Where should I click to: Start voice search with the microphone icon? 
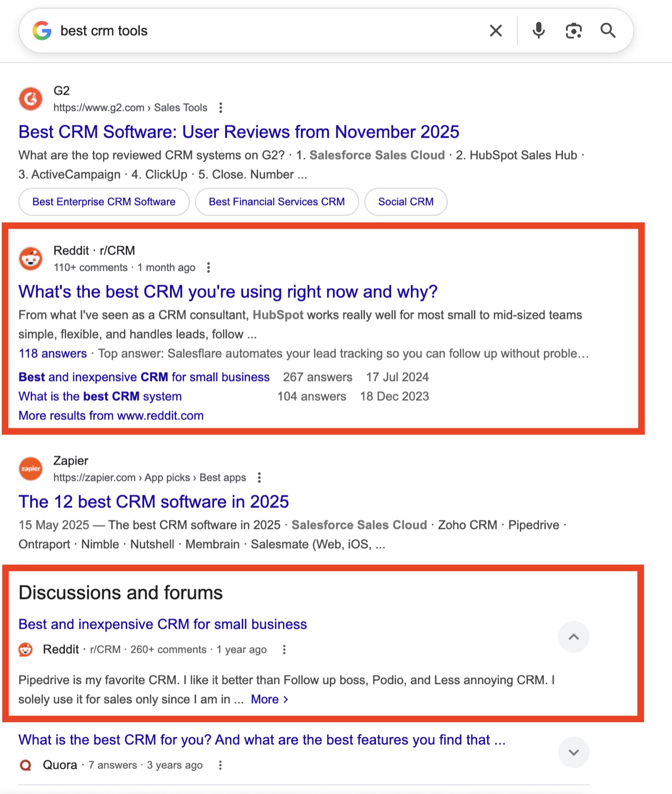pyautogui.click(x=539, y=31)
